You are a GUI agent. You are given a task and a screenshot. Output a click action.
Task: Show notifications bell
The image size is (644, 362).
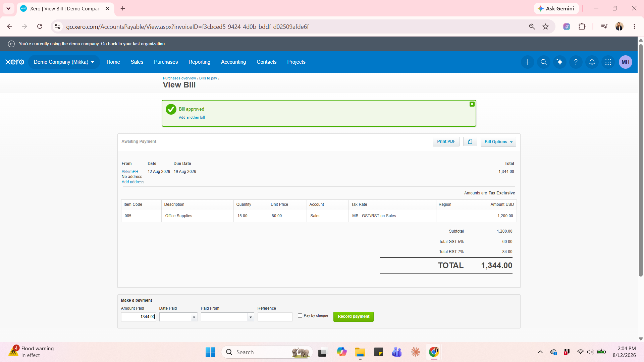coord(592,62)
